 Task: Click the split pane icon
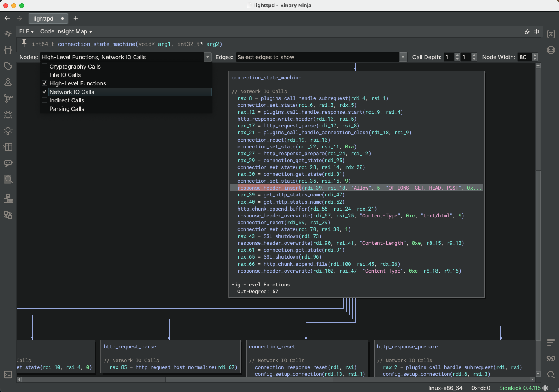pyautogui.click(x=536, y=31)
